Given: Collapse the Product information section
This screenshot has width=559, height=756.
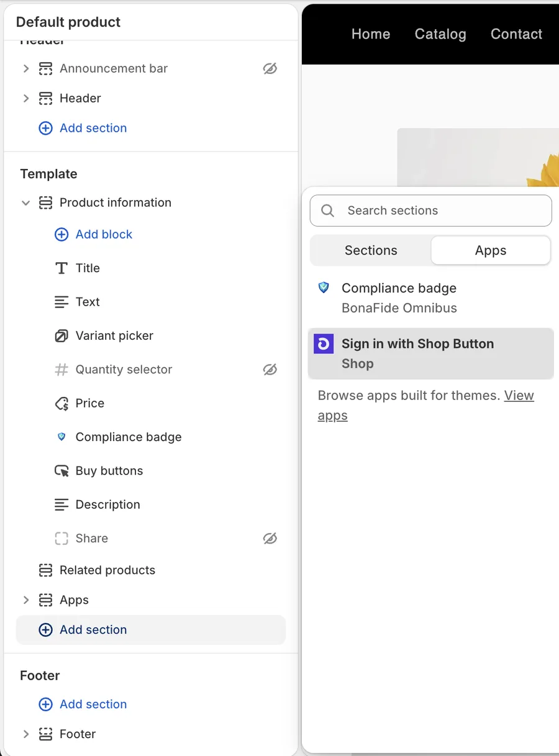Looking at the screenshot, I should click(x=26, y=203).
